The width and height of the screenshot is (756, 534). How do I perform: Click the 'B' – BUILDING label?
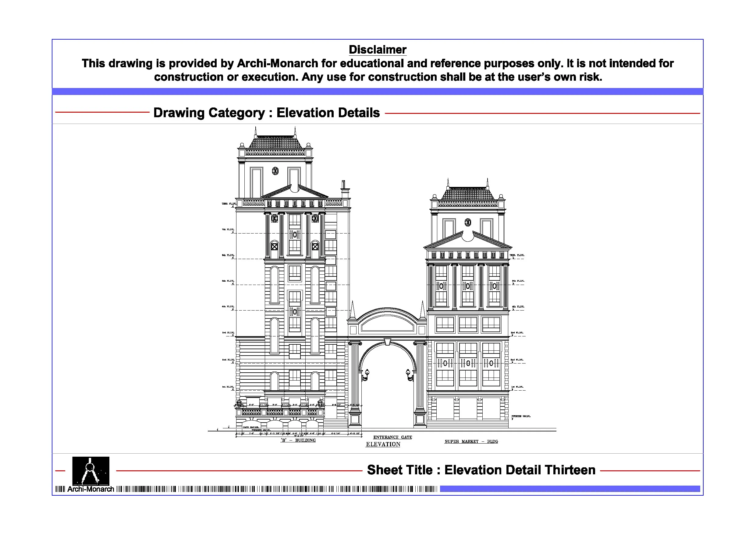click(298, 440)
